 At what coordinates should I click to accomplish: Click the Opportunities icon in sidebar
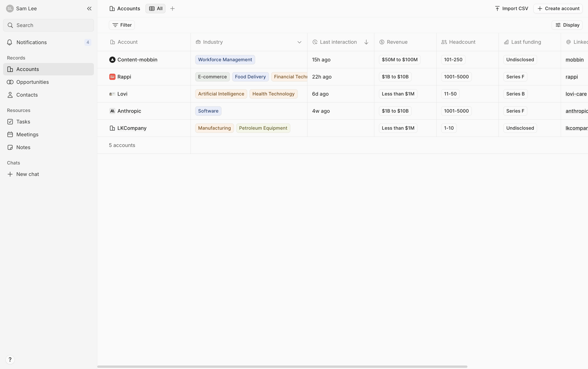coord(10,82)
